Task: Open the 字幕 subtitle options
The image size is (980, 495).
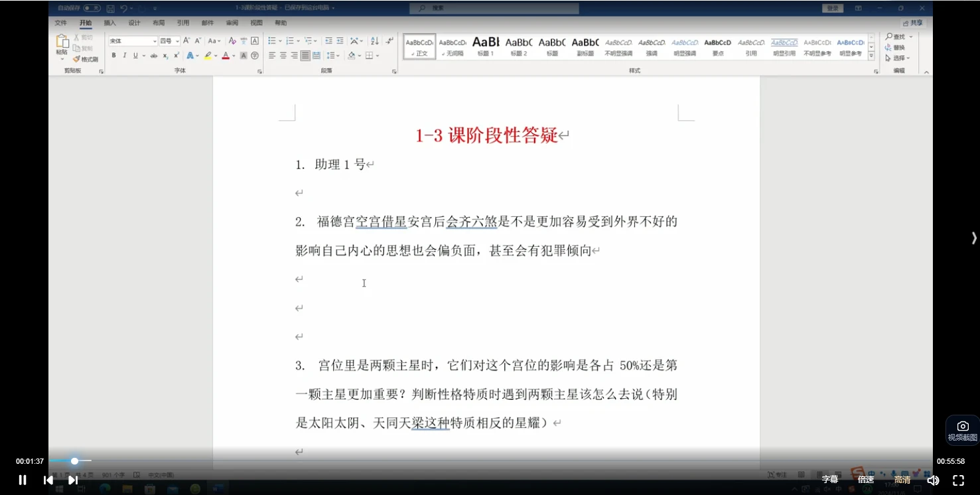Action: [x=830, y=480]
